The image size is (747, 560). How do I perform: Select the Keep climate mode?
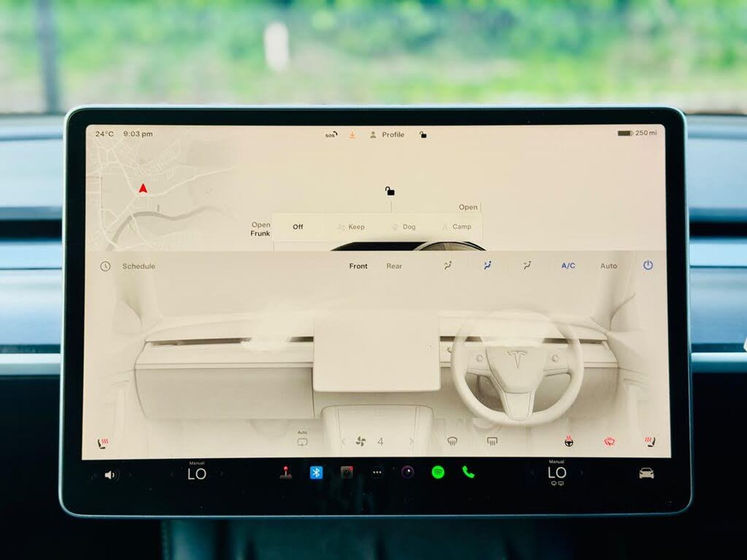351,227
